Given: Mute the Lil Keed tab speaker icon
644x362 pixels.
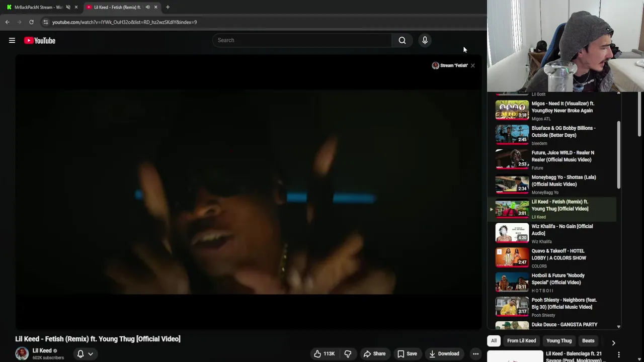Looking at the screenshot, I should (147, 7).
